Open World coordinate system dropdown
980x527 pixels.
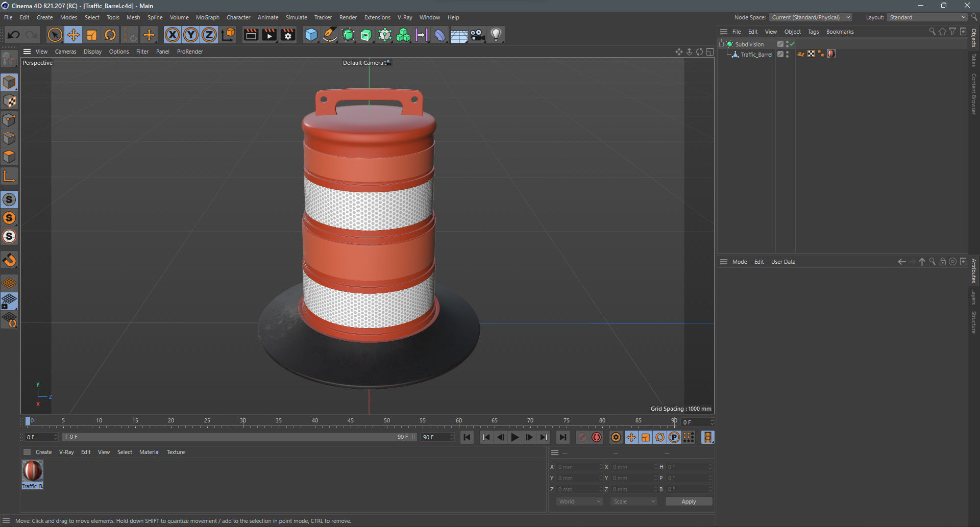pos(579,501)
